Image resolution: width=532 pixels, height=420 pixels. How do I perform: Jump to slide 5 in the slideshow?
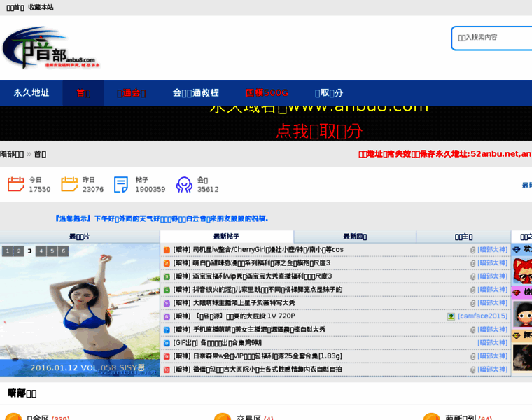52,251
